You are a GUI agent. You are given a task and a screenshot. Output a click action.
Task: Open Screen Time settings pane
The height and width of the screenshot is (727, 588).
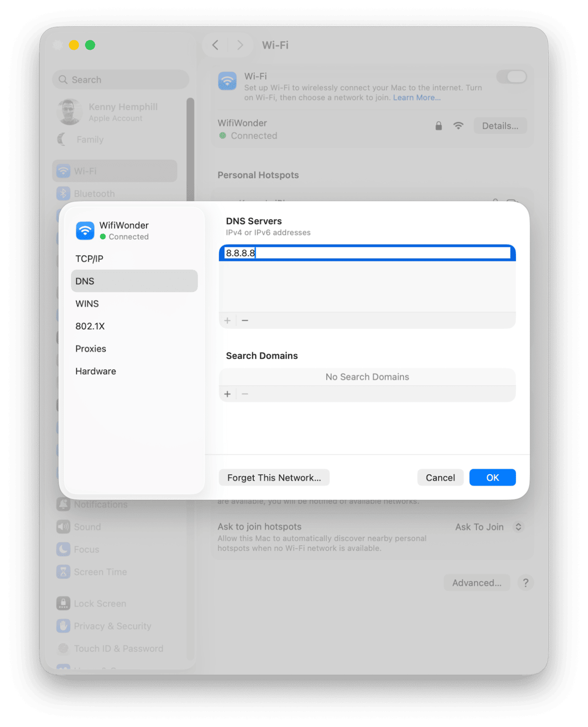(x=115, y=571)
